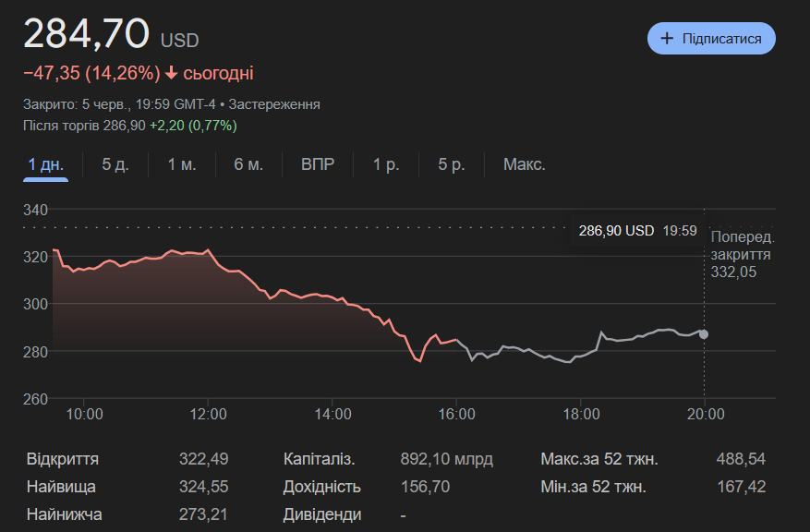The image size is (810, 532).
Task: Click the 340 price axis label
Action: tap(36, 210)
